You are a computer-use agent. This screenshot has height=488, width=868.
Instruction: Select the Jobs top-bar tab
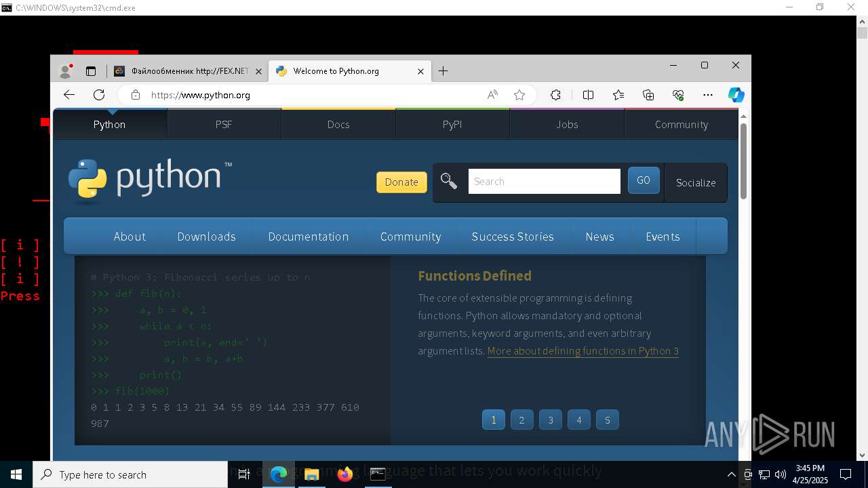567,124
